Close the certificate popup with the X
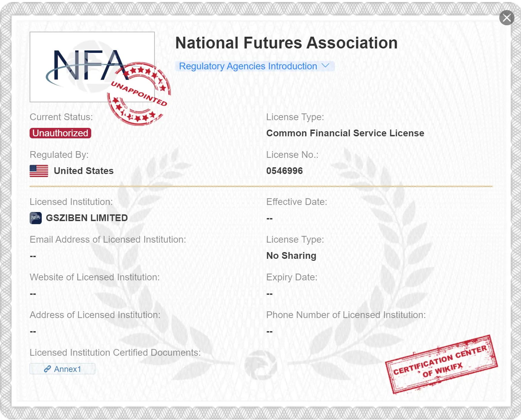The height and width of the screenshot is (420, 521). pos(507,18)
